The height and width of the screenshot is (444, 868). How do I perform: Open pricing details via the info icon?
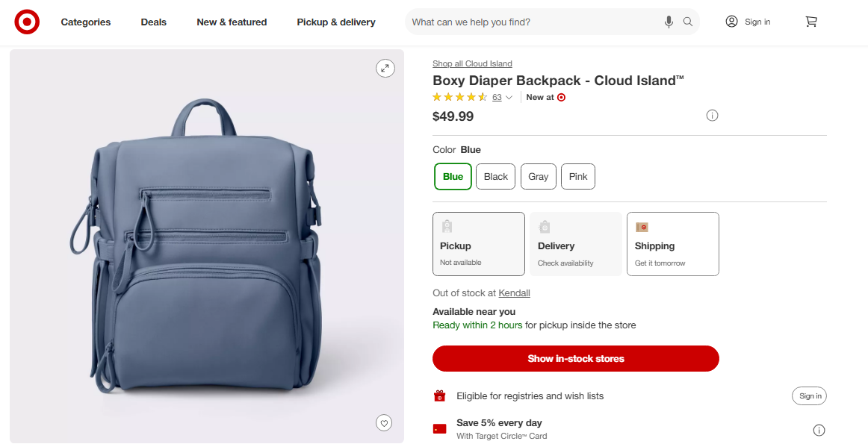712,115
